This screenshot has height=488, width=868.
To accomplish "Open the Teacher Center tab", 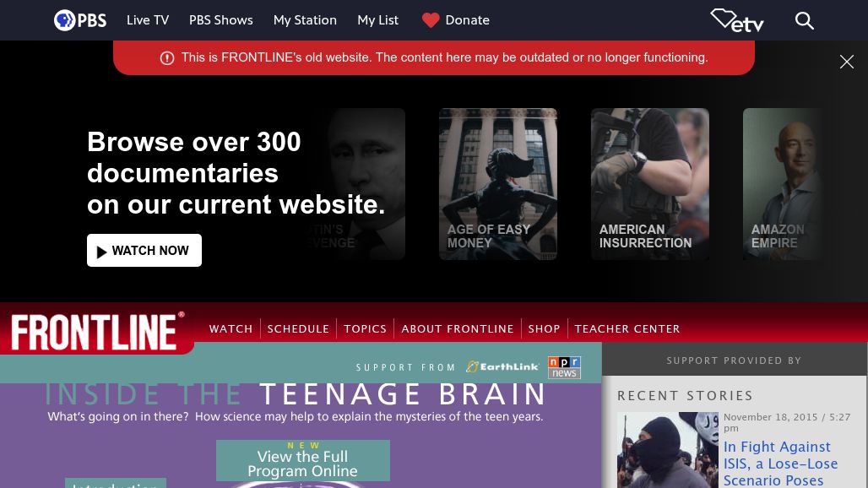I will [627, 329].
